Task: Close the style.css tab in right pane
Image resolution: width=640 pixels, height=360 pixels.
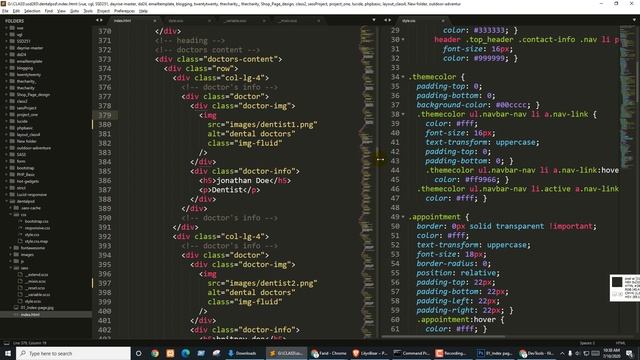Action: 443,20
